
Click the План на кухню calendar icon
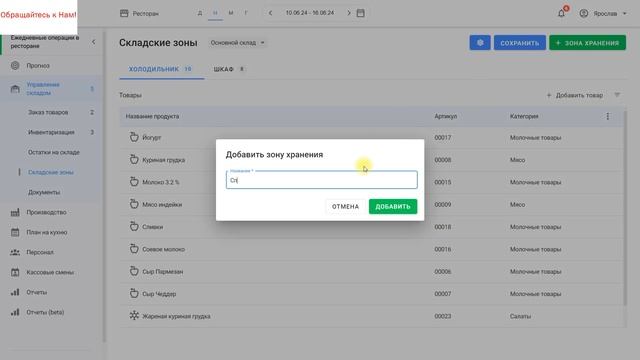15,232
